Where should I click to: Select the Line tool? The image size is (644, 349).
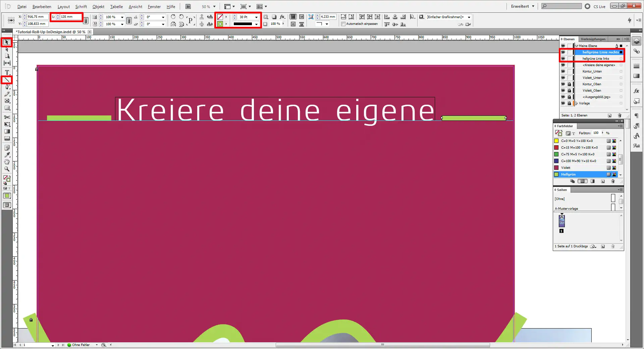pos(7,80)
